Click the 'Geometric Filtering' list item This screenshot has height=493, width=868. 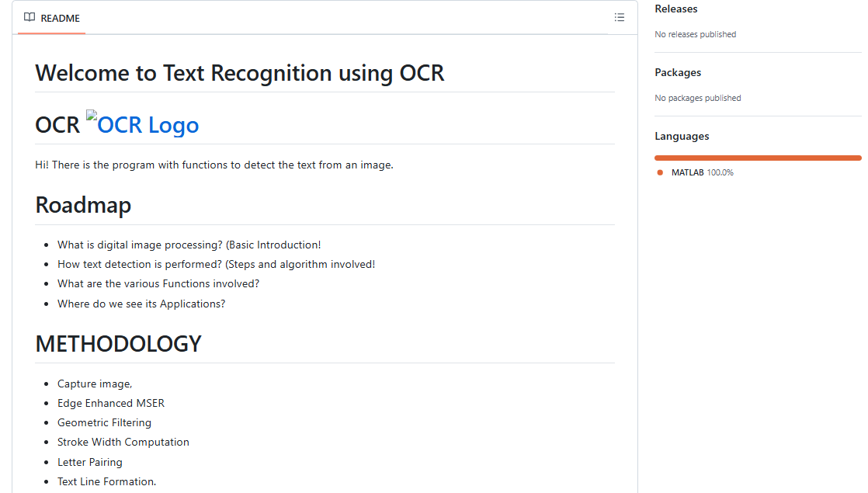(104, 422)
